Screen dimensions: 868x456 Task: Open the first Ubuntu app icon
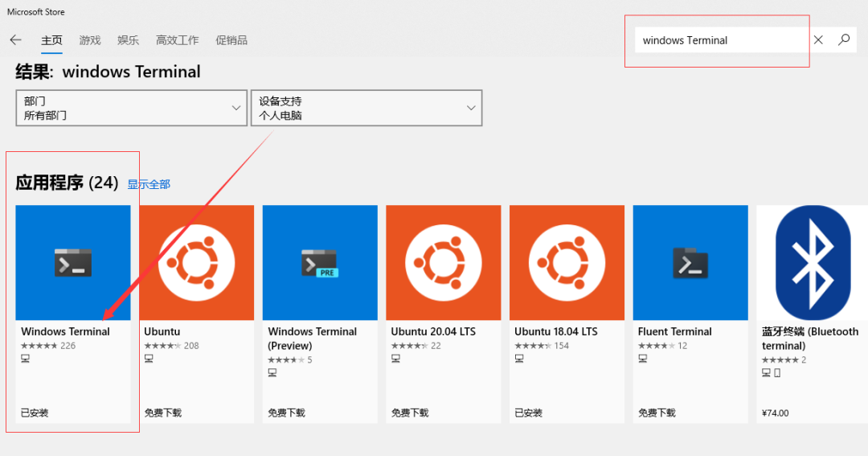196,262
